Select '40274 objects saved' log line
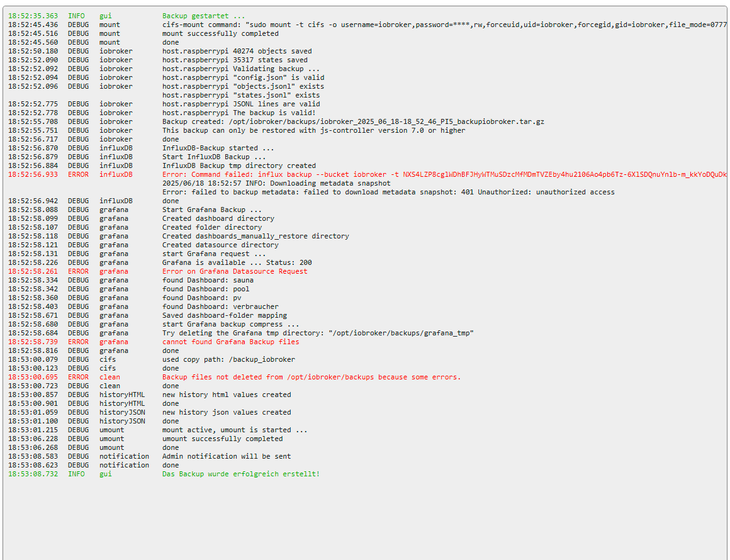Image resolution: width=730 pixels, height=560 pixels. 237,51
